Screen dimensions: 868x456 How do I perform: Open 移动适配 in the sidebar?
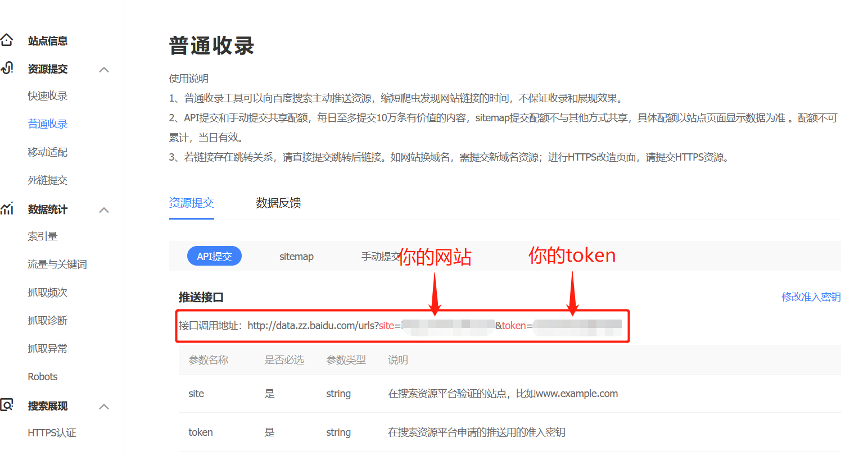coord(48,152)
